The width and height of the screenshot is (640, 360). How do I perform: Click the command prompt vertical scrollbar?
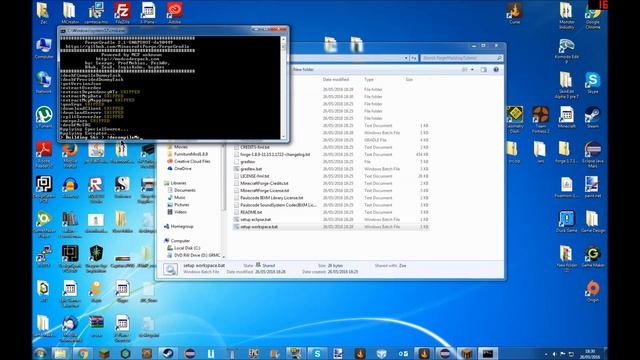tap(283, 88)
